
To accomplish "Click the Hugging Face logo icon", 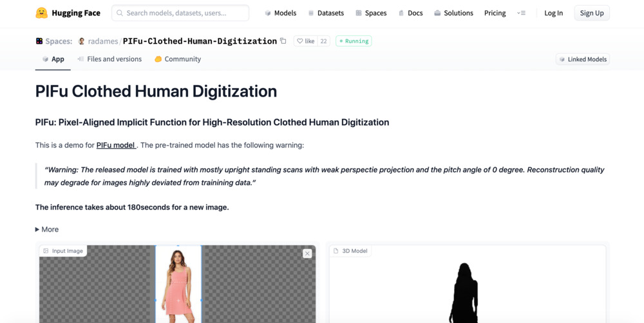I will [x=42, y=13].
